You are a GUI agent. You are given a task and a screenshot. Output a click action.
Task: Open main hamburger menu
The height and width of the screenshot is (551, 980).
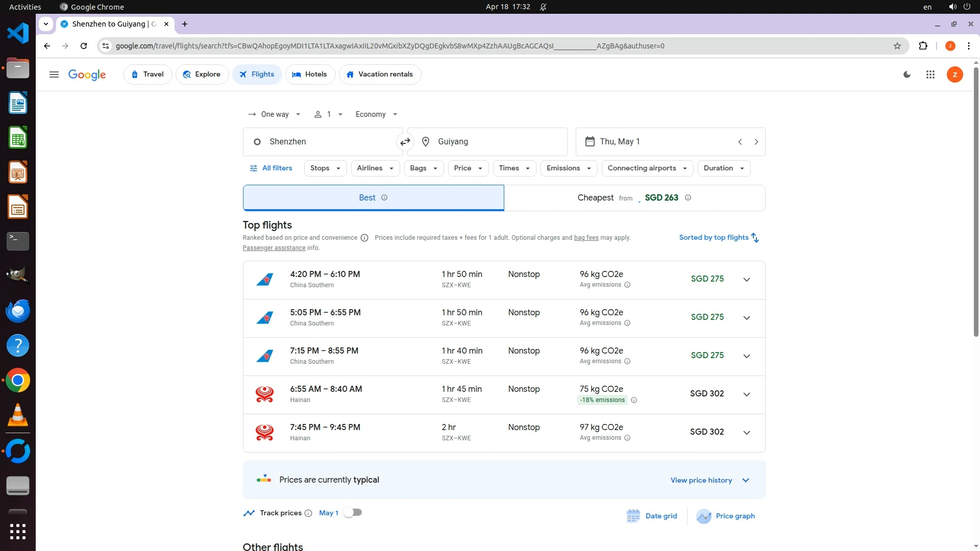(54, 74)
